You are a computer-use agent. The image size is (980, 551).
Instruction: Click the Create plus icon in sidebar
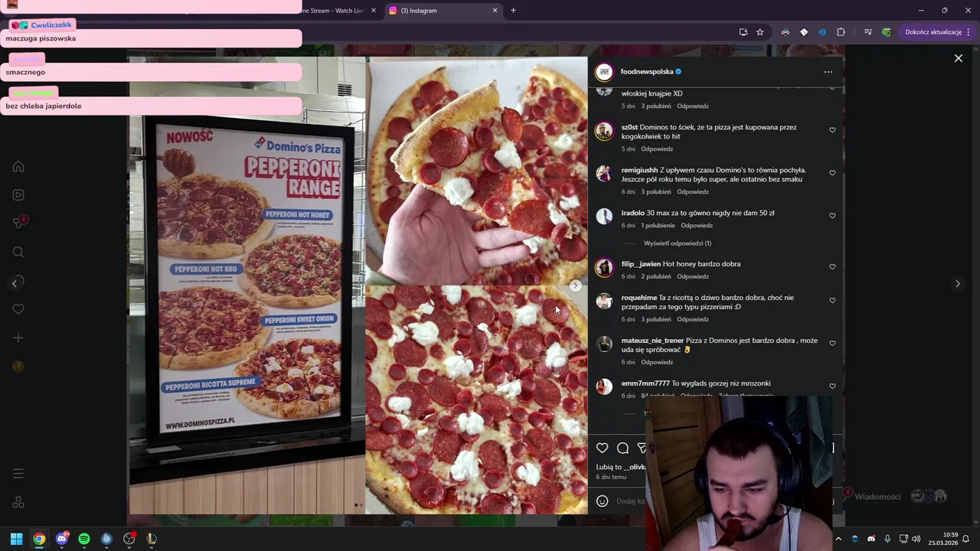click(x=18, y=337)
